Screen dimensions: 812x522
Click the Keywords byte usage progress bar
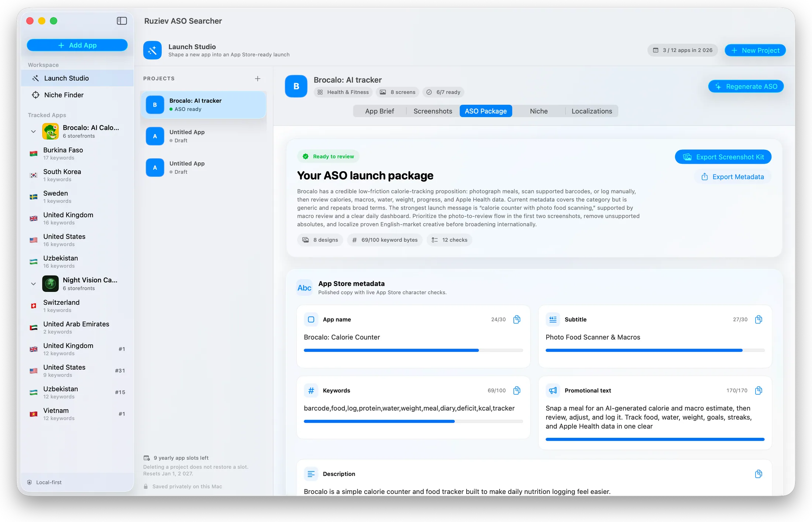(413, 421)
